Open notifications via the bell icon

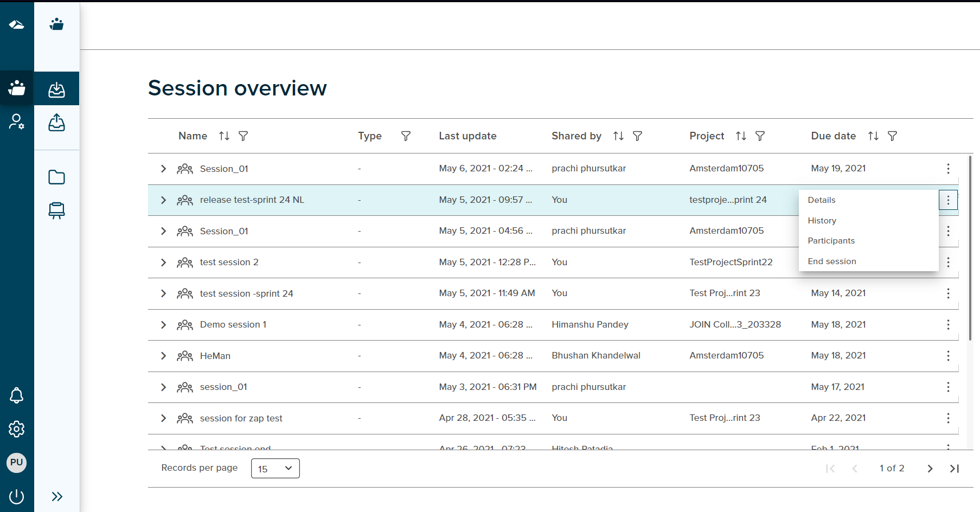17,395
